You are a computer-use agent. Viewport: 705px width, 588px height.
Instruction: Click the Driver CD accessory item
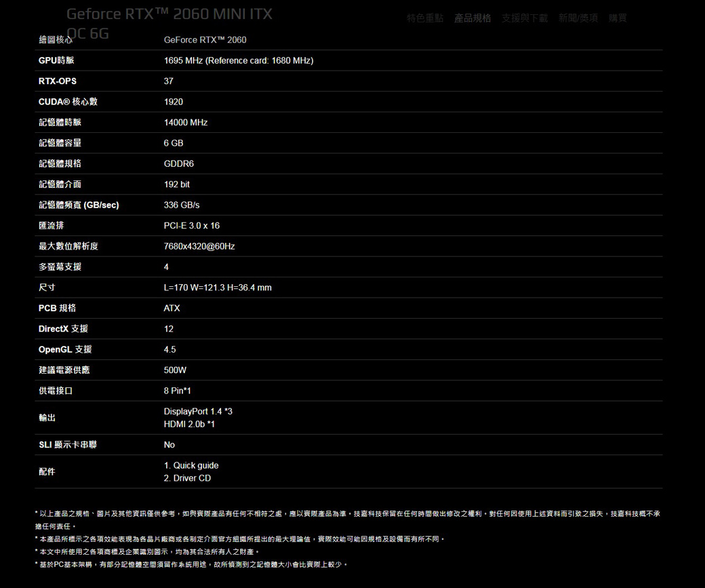click(187, 478)
